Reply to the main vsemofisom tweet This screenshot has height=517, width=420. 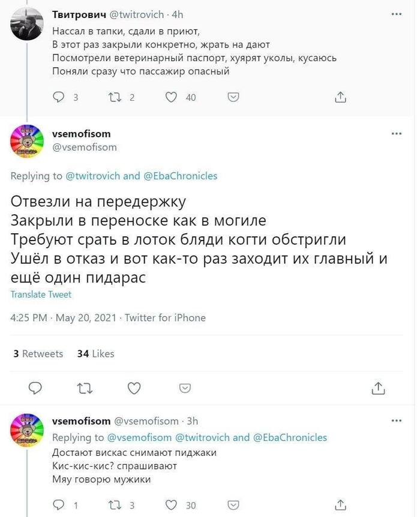coord(35,389)
